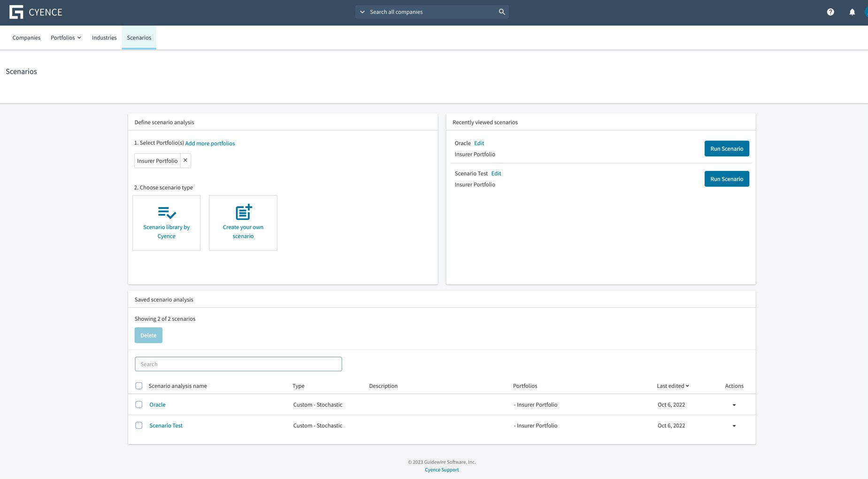Click the Search field in Saved scenario analysis

click(238, 363)
